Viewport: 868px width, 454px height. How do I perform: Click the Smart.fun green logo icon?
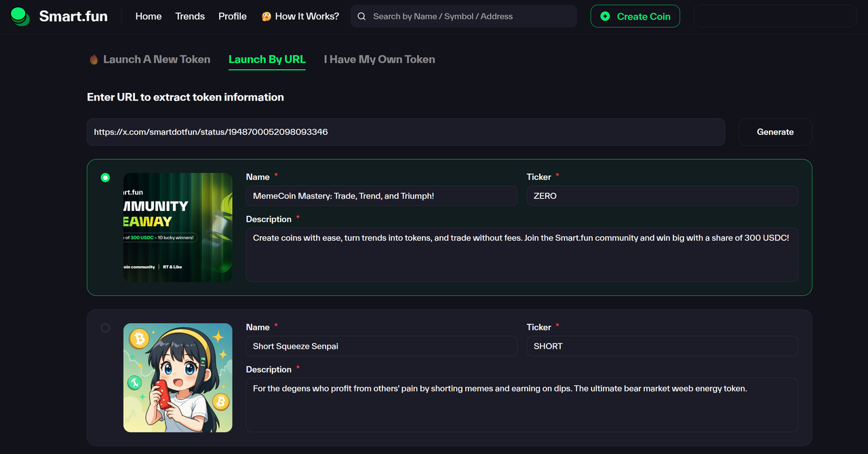point(20,16)
